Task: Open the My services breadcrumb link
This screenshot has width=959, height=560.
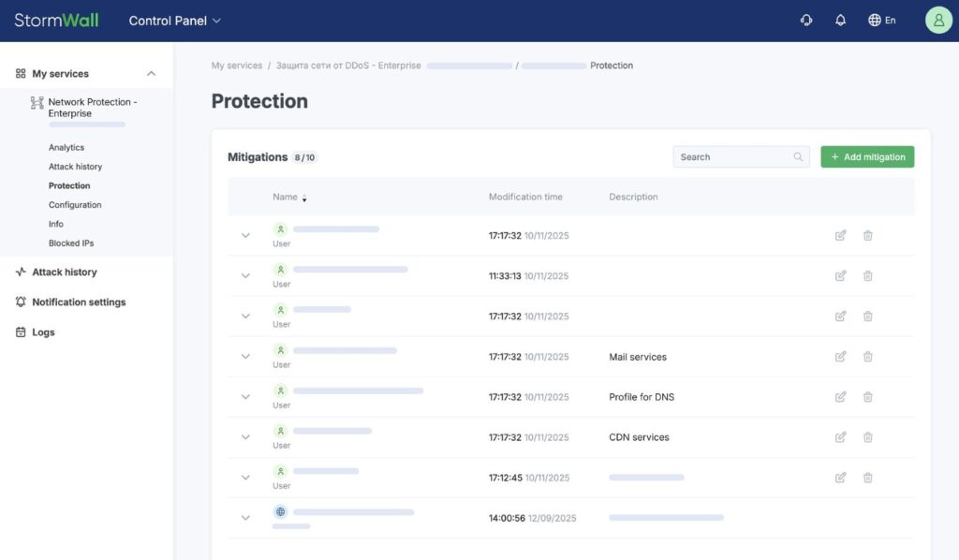Action: (236, 65)
